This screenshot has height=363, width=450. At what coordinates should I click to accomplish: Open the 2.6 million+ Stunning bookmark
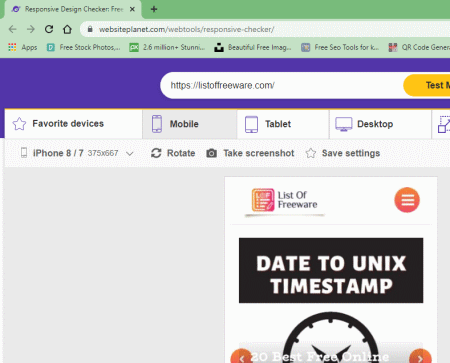167,47
